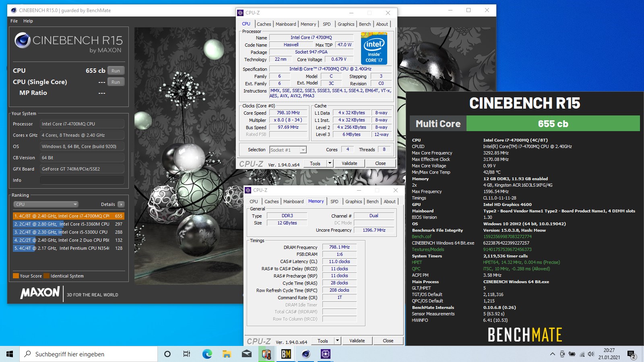
Task: Click the MAXON logo
Action: [40, 292]
